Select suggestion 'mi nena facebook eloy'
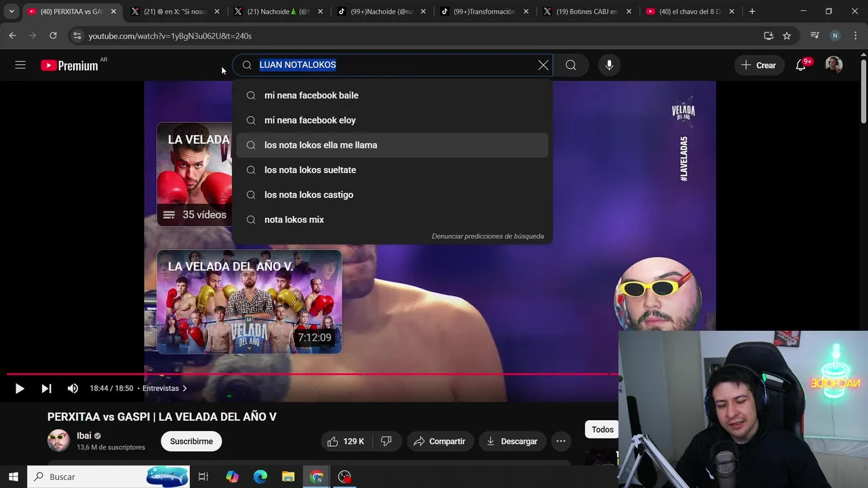Screen dimensions: 868x488 [x=392, y=120]
